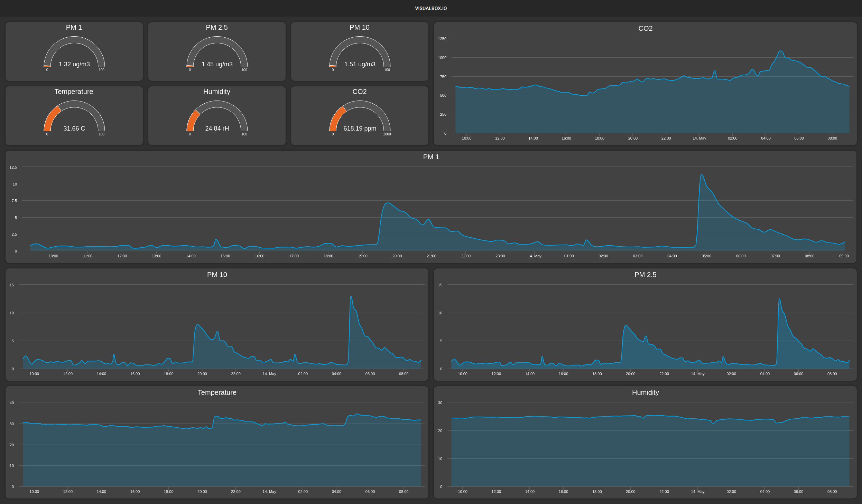Click the 1250 axis label on CO2 chart
This screenshot has height=504, width=862.
click(x=442, y=39)
